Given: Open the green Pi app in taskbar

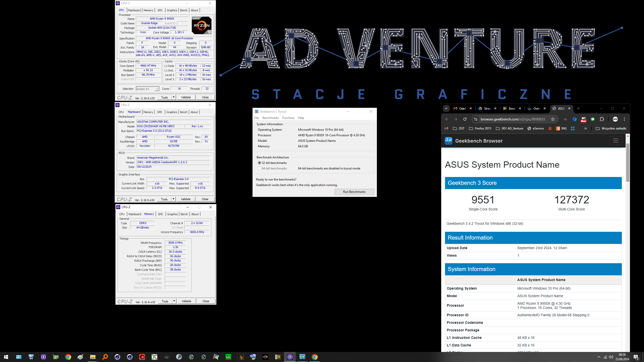Looking at the screenshot, I should 154,357.
